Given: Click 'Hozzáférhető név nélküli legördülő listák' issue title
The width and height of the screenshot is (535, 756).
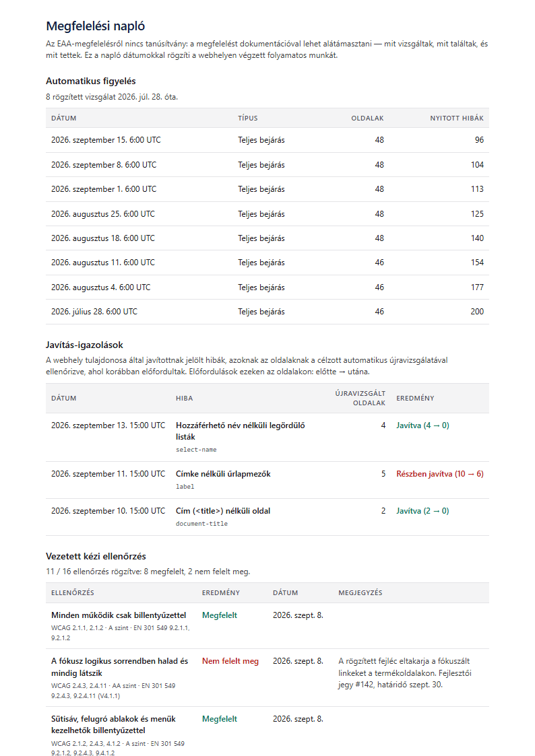Looking at the screenshot, I should coord(241,431).
